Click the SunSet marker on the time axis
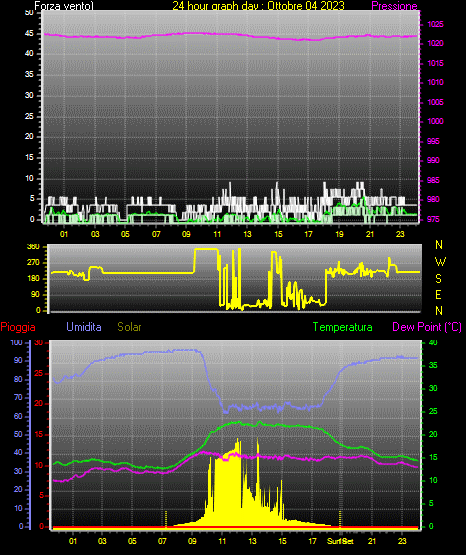Viewport: 466px width, 555px height. tap(340, 541)
